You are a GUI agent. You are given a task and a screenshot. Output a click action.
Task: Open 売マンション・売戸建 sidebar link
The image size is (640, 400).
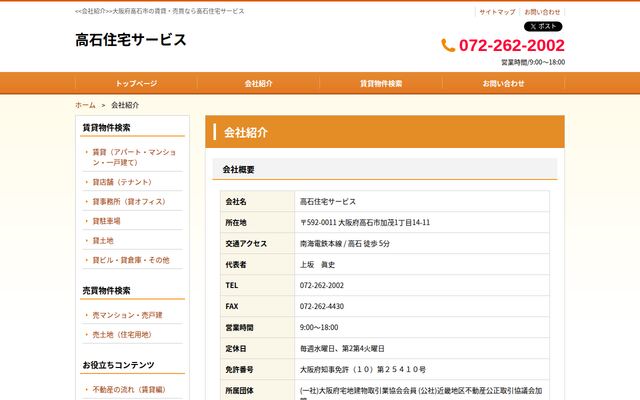click(x=127, y=315)
